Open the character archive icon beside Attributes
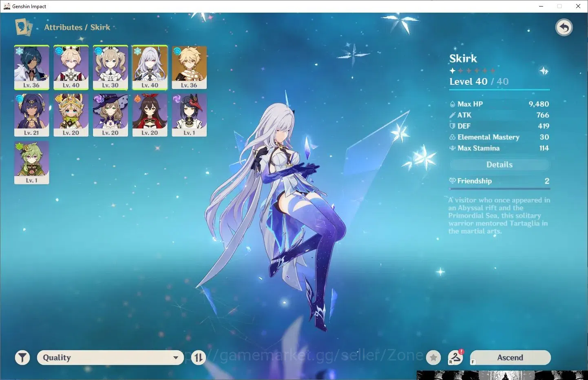Screen dimensions: 588x380 click(x=24, y=27)
